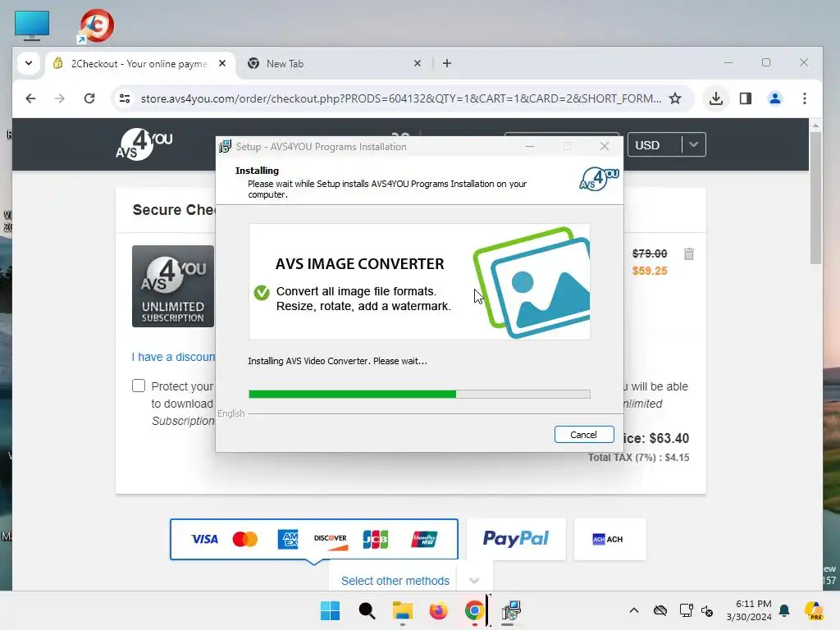Image resolution: width=840 pixels, height=630 pixels.
Task: Toggle the Chrome side panel
Action: click(x=745, y=98)
